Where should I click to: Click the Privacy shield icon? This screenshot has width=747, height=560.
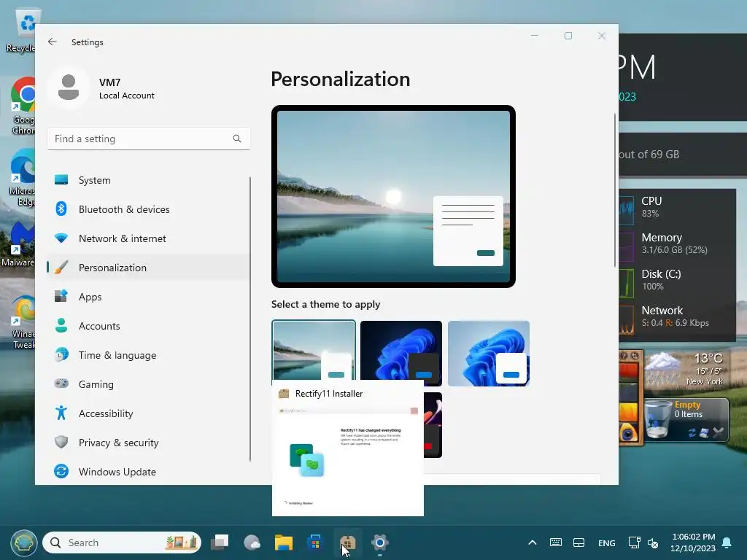point(61,442)
